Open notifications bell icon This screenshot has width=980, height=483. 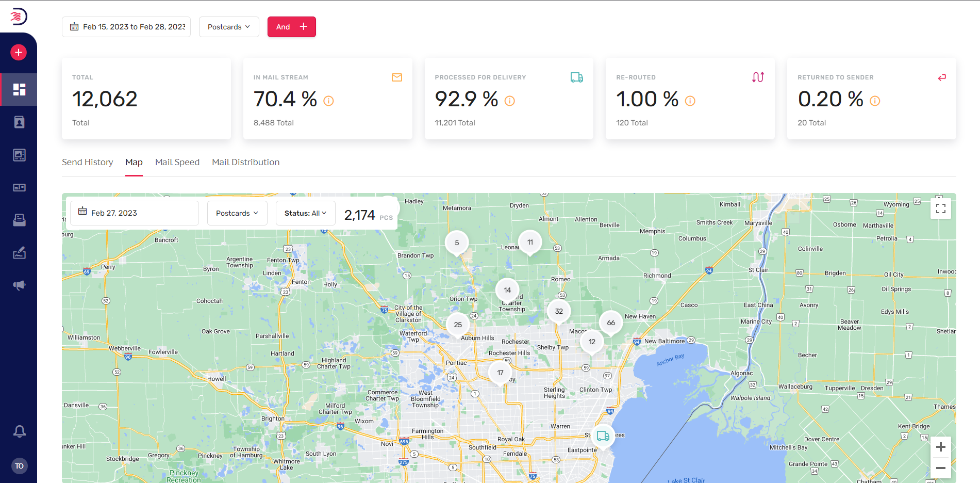click(19, 431)
